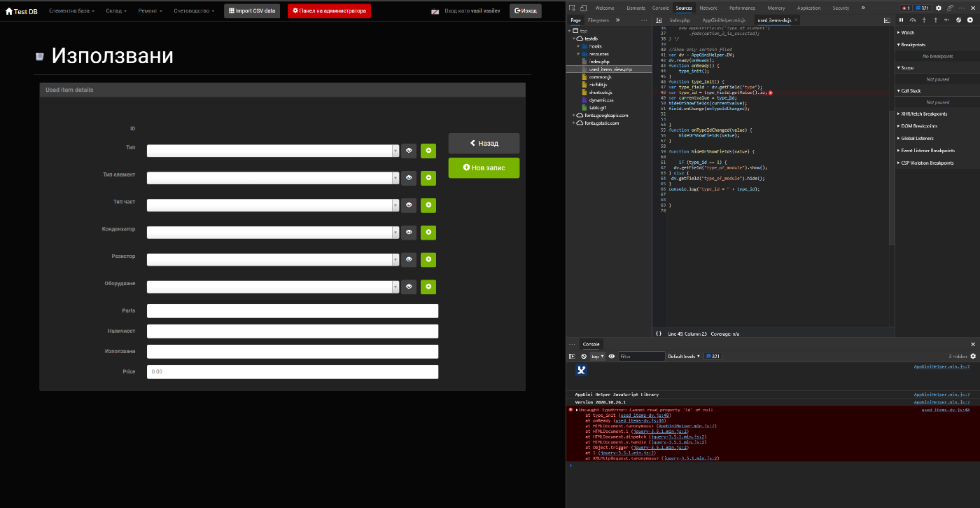Viewport: 980px width, 508px height.
Task: Add new Тип record with green plus
Action: click(x=428, y=151)
